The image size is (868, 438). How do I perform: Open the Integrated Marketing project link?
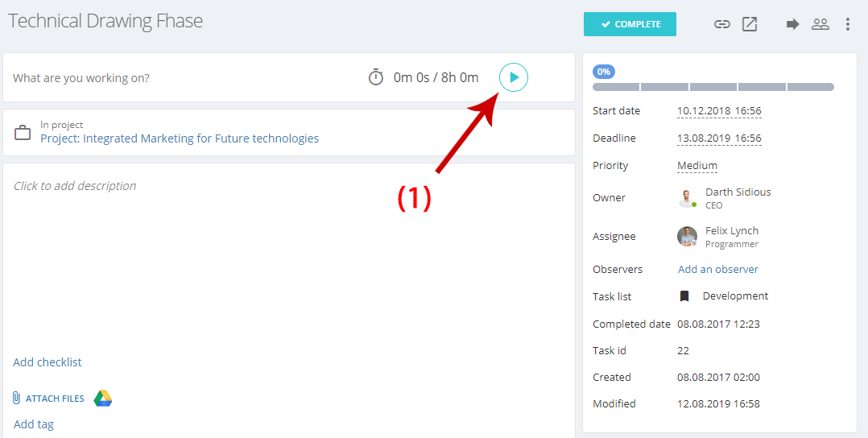(180, 138)
